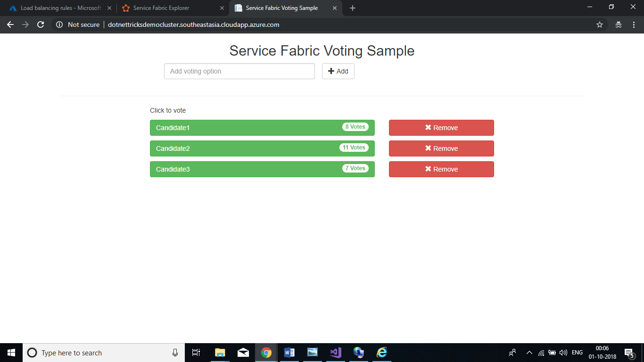The height and width of the screenshot is (362, 644).
Task: Remove Candidate3 from voting list
Action: (x=441, y=169)
